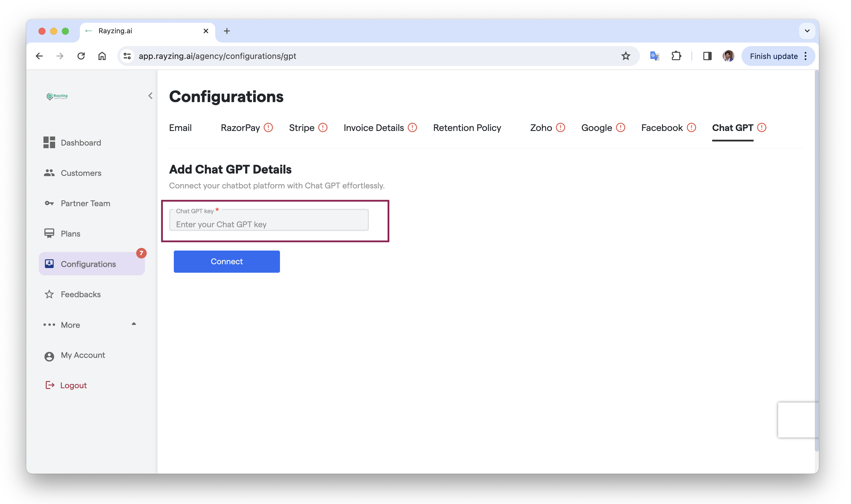
Task: Click the Logout icon
Action: [x=50, y=385]
